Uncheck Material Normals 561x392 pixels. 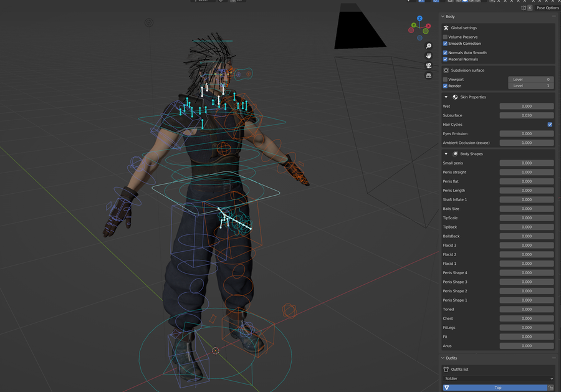point(445,59)
